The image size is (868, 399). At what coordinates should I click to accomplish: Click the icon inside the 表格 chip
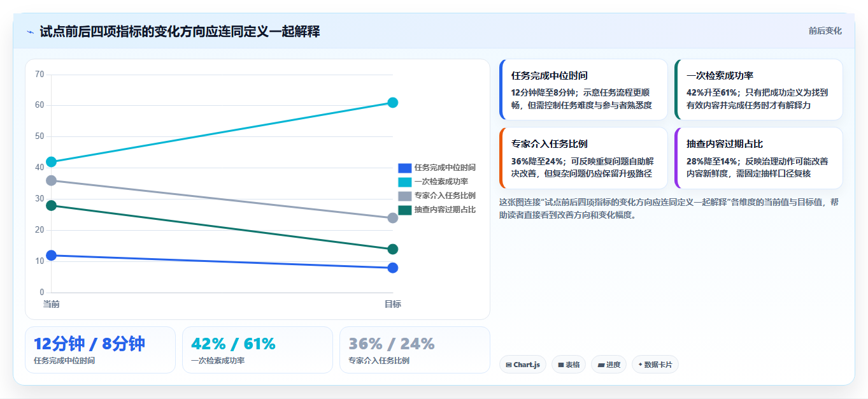click(x=561, y=365)
